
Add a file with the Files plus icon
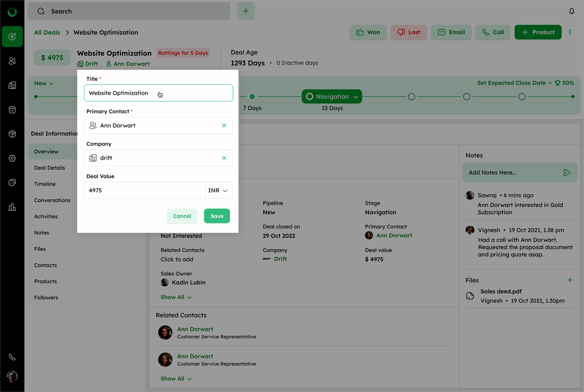tap(570, 280)
